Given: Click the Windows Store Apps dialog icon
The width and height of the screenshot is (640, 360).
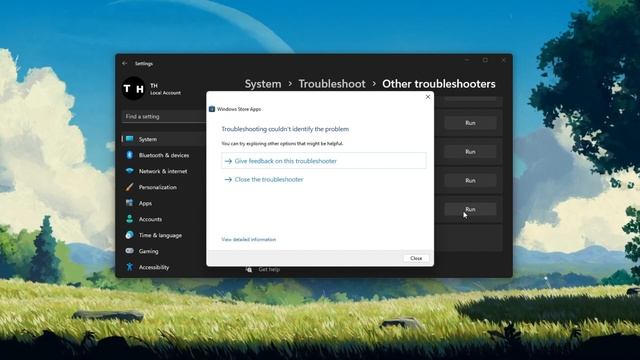Looking at the screenshot, I should pyautogui.click(x=212, y=109).
